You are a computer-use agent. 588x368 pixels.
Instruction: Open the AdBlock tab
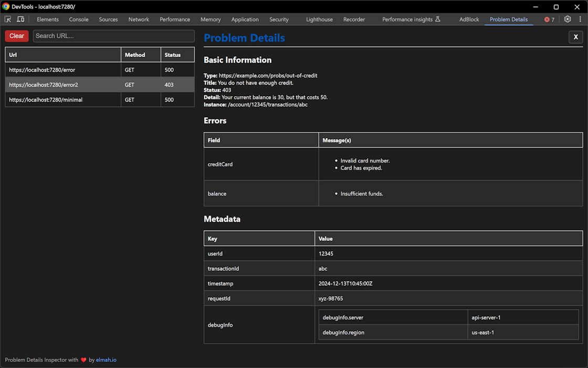(x=469, y=19)
